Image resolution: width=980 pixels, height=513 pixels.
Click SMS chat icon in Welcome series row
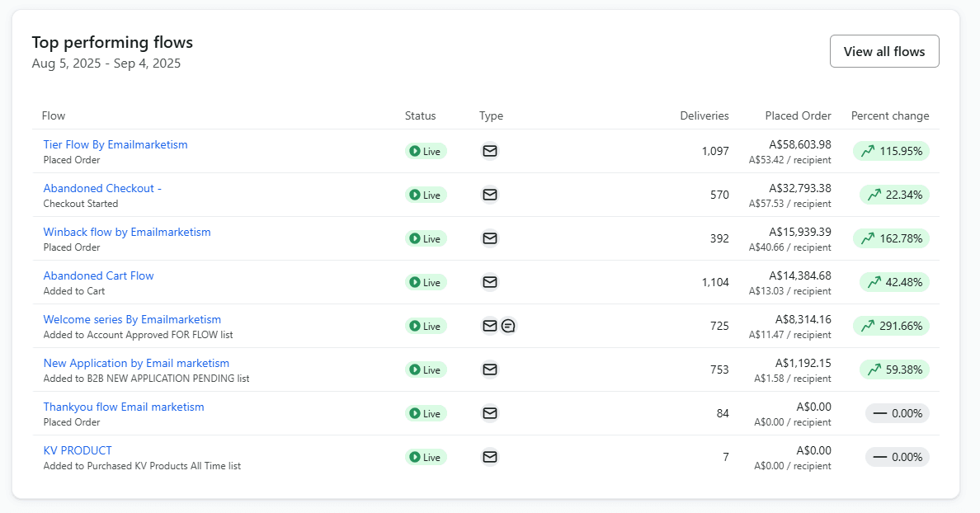[x=509, y=326]
